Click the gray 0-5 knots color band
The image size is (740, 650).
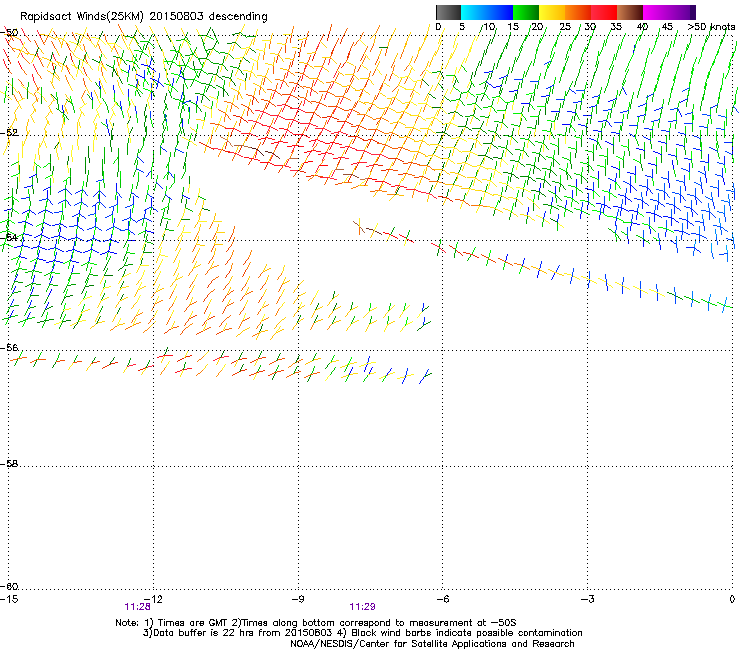click(x=448, y=12)
